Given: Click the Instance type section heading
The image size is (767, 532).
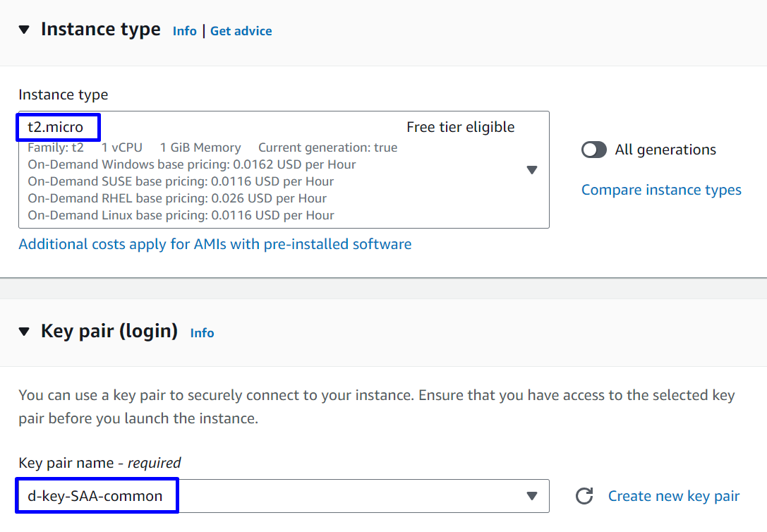Looking at the screenshot, I should point(101,30).
